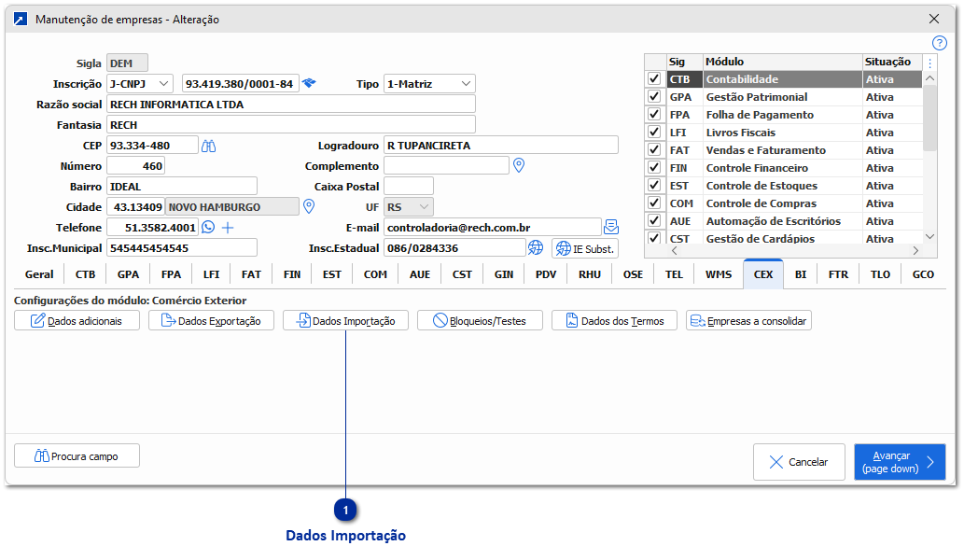Image resolution: width=964 pixels, height=560 pixels.
Task: Open the WMS tab
Action: tap(718, 274)
